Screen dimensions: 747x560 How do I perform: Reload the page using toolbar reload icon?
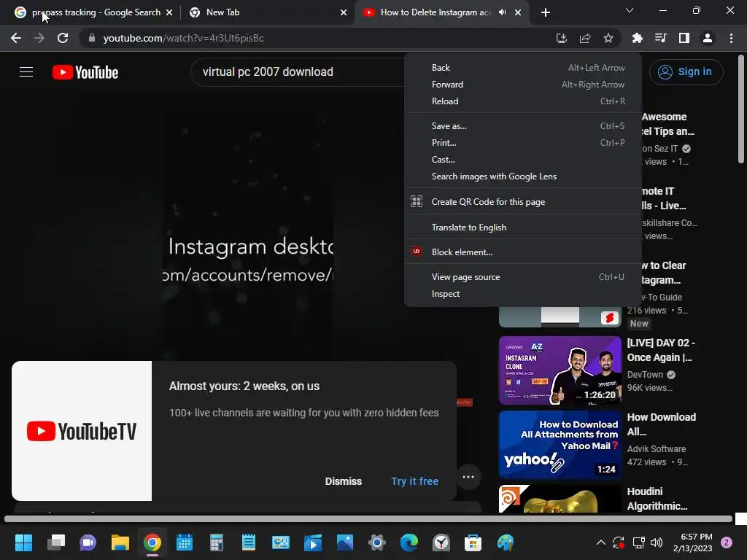point(63,38)
